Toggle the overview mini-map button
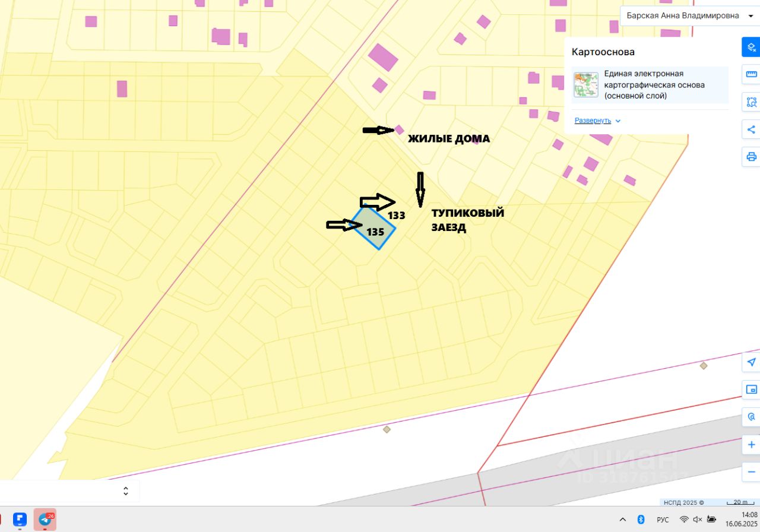Screen dimensions: 760x532 pos(751,389)
